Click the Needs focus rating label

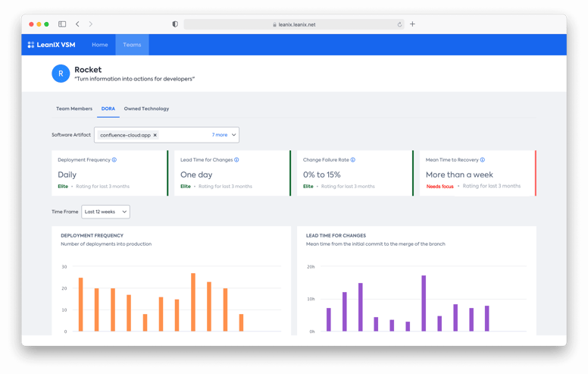point(440,187)
